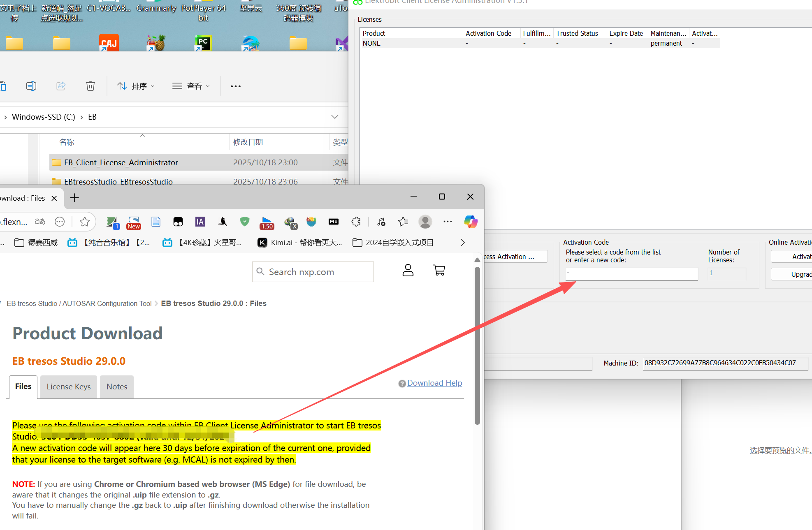Open the Notes tab
The image size is (812, 530).
click(x=117, y=387)
